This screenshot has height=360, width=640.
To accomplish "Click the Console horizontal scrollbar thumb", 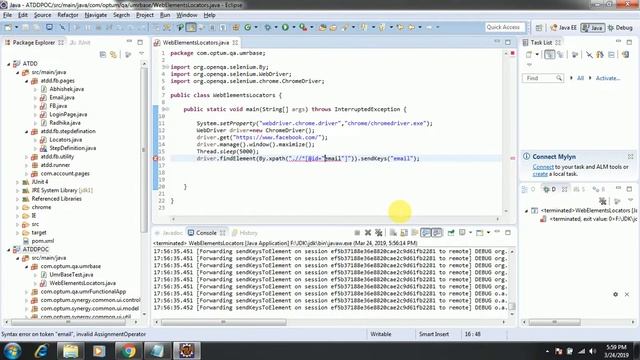I will coord(223,322).
